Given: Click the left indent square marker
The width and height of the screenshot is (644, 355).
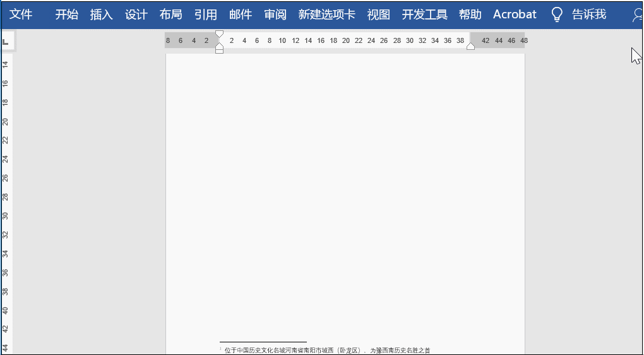Looking at the screenshot, I should point(219,51).
